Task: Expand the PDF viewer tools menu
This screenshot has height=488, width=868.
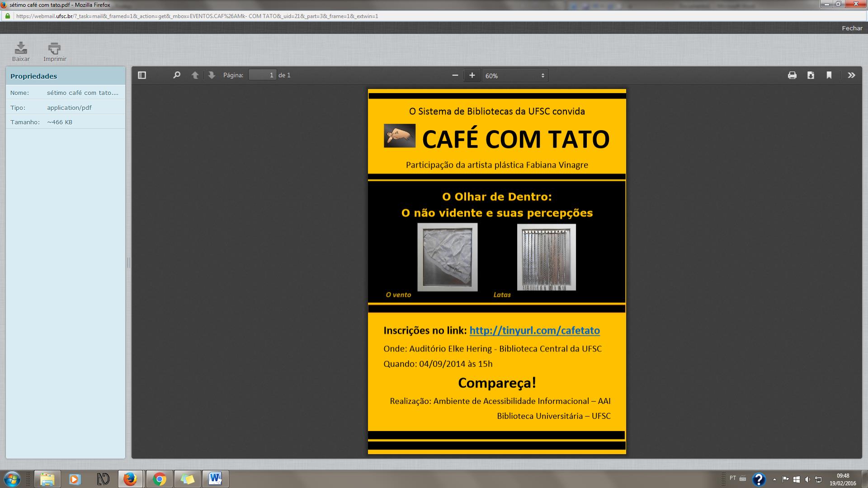Action: click(x=851, y=75)
